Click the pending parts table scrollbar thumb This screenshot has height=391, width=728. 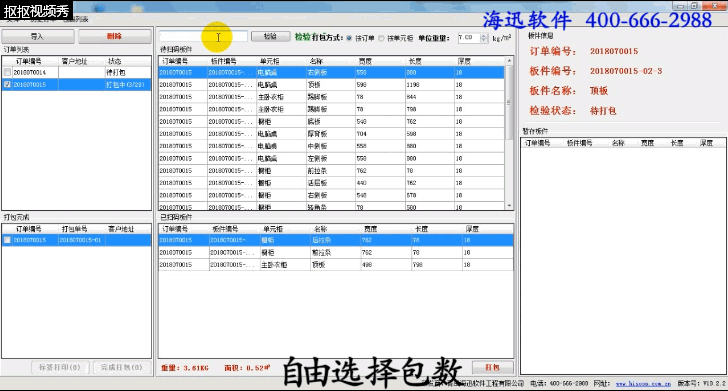[509, 102]
